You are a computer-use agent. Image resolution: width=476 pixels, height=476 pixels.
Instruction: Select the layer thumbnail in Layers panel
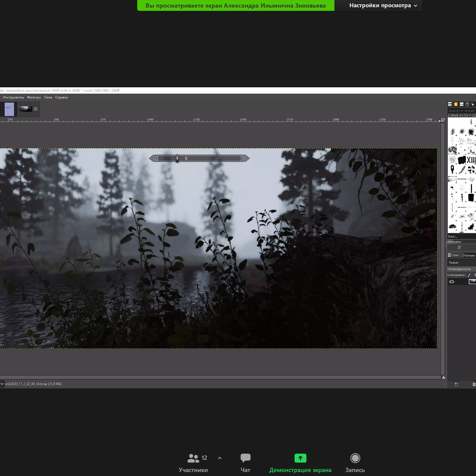coord(472,282)
